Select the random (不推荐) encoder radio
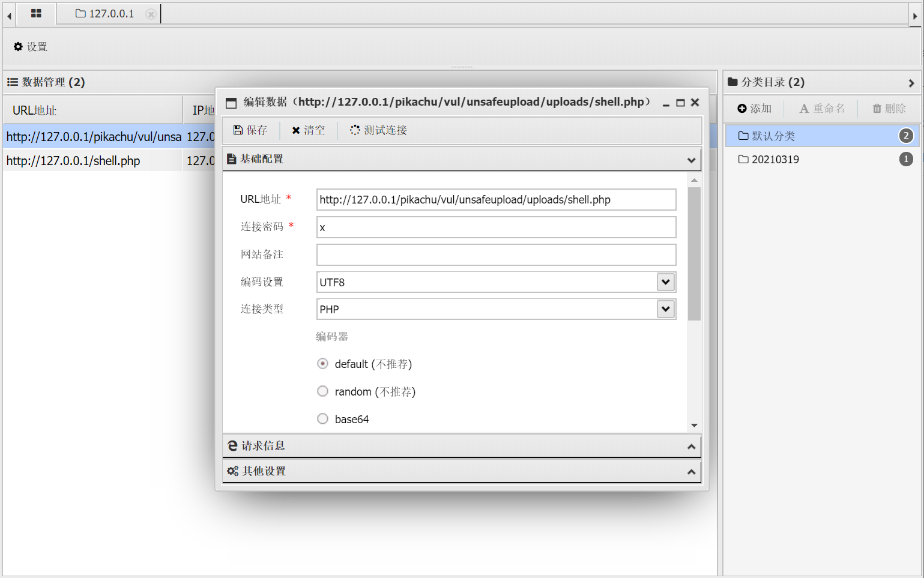924x578 pixels. click(x=323, y=391)
